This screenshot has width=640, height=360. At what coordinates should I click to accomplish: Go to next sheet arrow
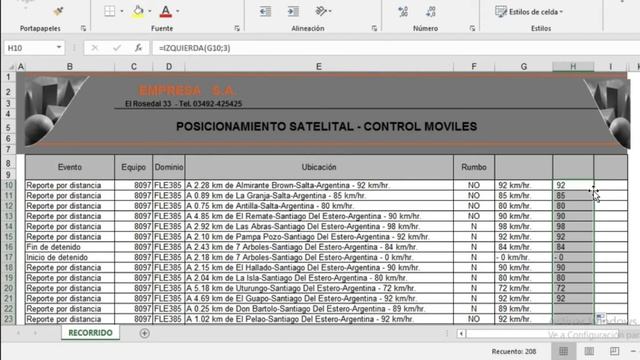(x=35, y=333)
